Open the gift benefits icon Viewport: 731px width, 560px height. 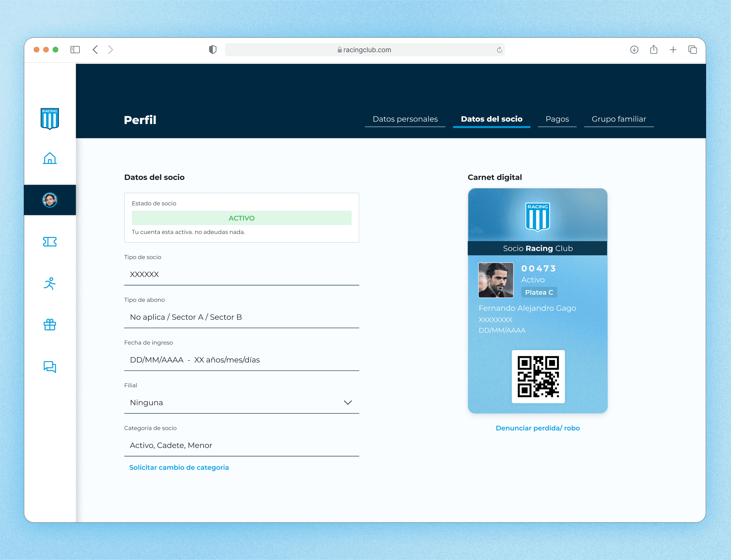pyautogui.click(x=50, y=325)
